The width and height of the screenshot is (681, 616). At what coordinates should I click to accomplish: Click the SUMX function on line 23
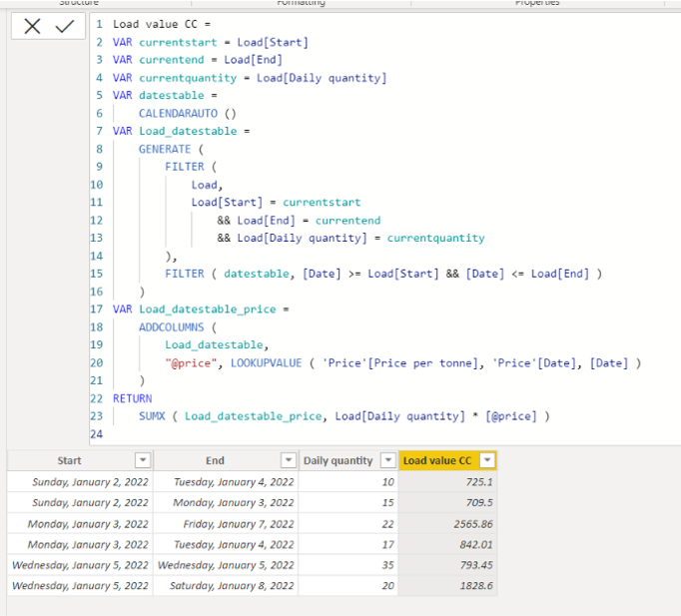coord(152,416)
